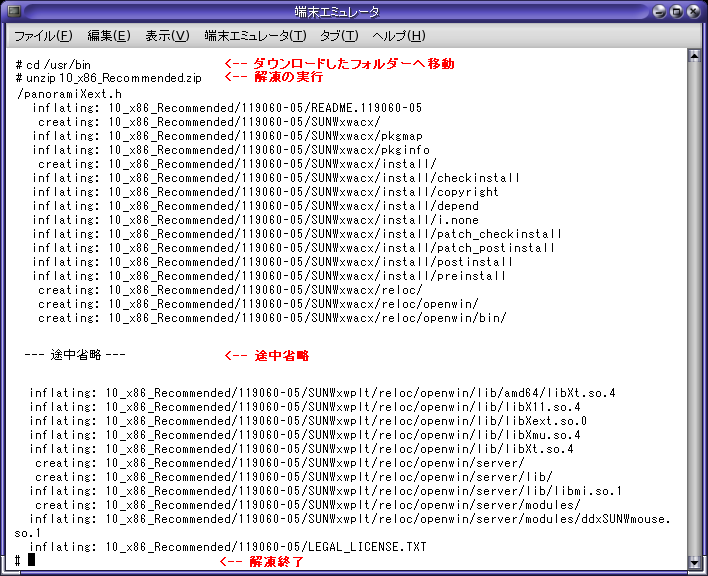Open the タブ(T) menu
The width and height of the screenshot is (708, 576).
click(x=339, y=36)
